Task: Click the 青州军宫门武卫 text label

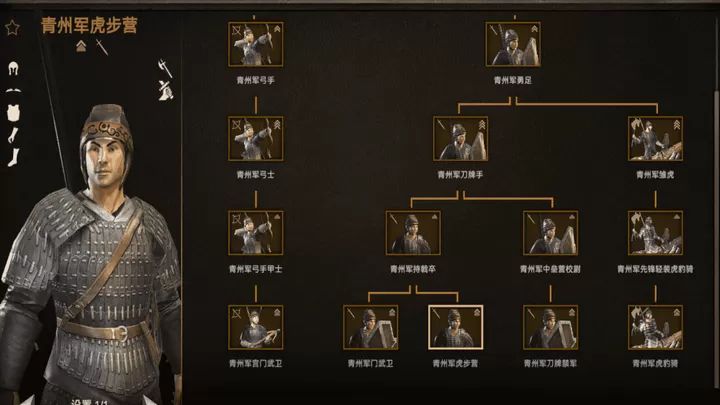Action: [x=256, y=364]
